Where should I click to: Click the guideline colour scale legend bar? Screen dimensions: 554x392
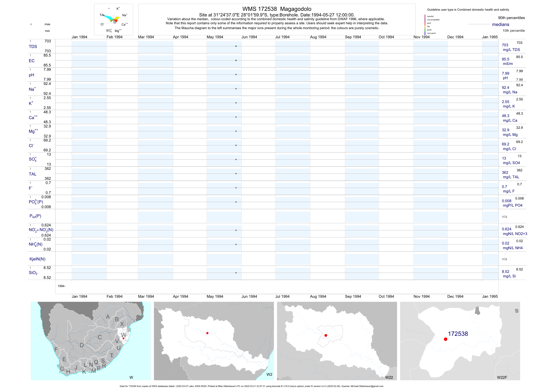coord(425,25)
